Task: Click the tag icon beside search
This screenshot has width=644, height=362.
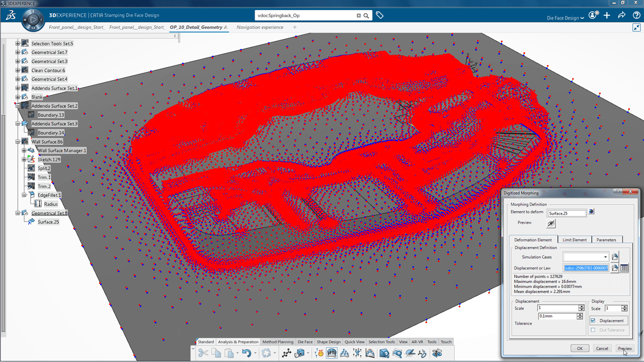Action: (380, 16)
